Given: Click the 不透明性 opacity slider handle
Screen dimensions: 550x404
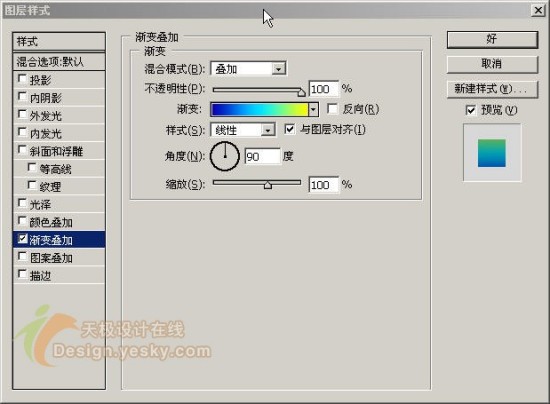Looking at the screenshot, I should 301,92.
